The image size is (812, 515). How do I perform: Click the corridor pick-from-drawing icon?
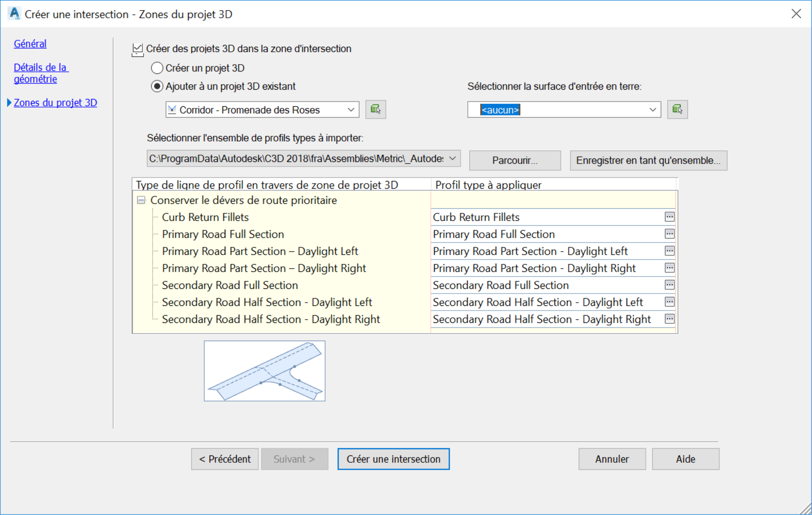[375, 109]
